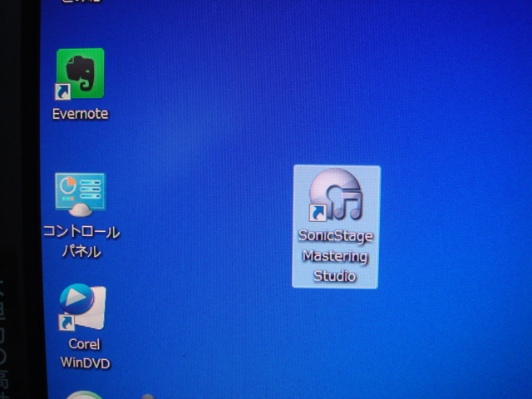Click the blue play arrow on WinDVD icon
The image size is (532, 399).
tap(76, 298)
